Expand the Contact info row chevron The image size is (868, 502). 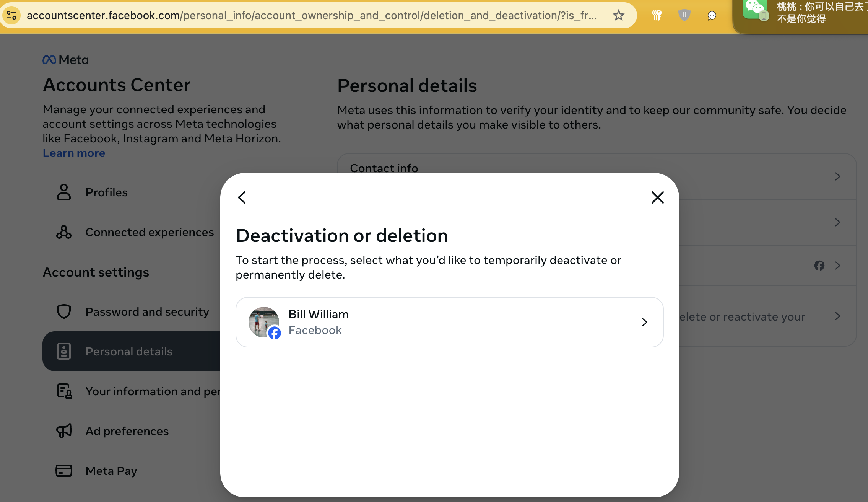837,176
